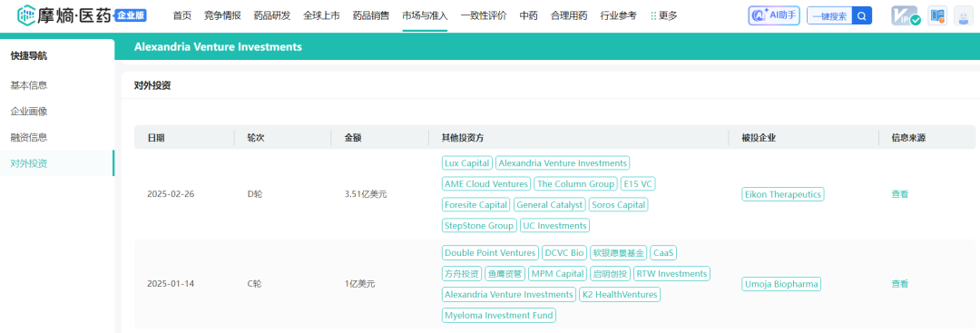Click the blue search magnifier icon
The height and width of the screenshot is (333, 980).
[862, 16]
